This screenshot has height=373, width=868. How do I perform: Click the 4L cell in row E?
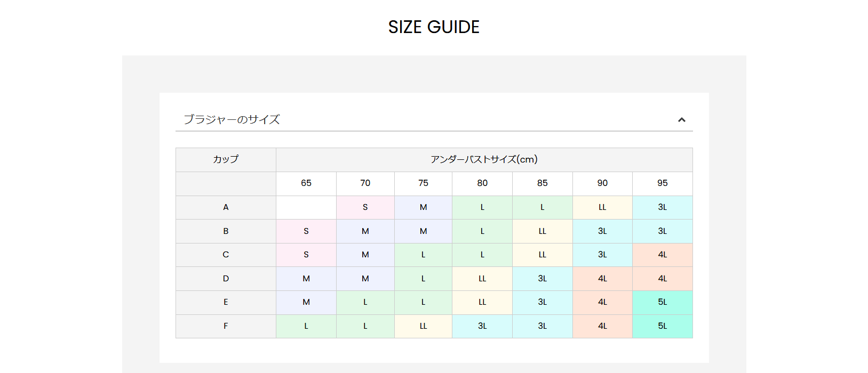tap(602, 302)
